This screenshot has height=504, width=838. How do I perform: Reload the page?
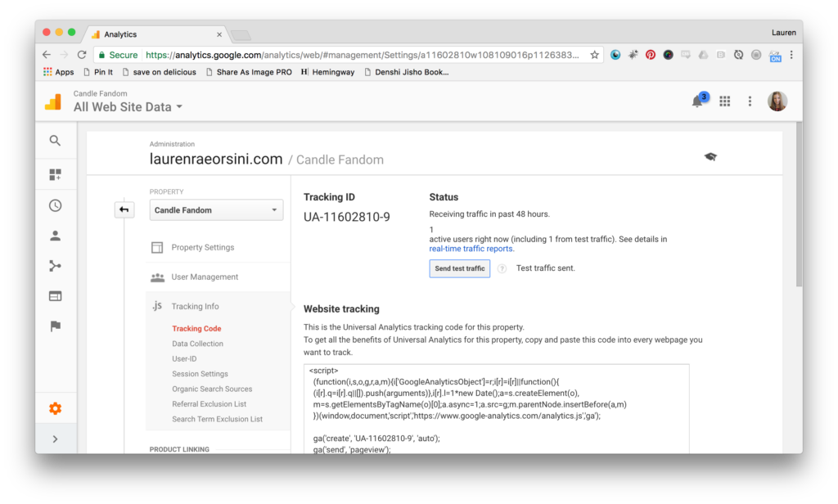[82, 55]
